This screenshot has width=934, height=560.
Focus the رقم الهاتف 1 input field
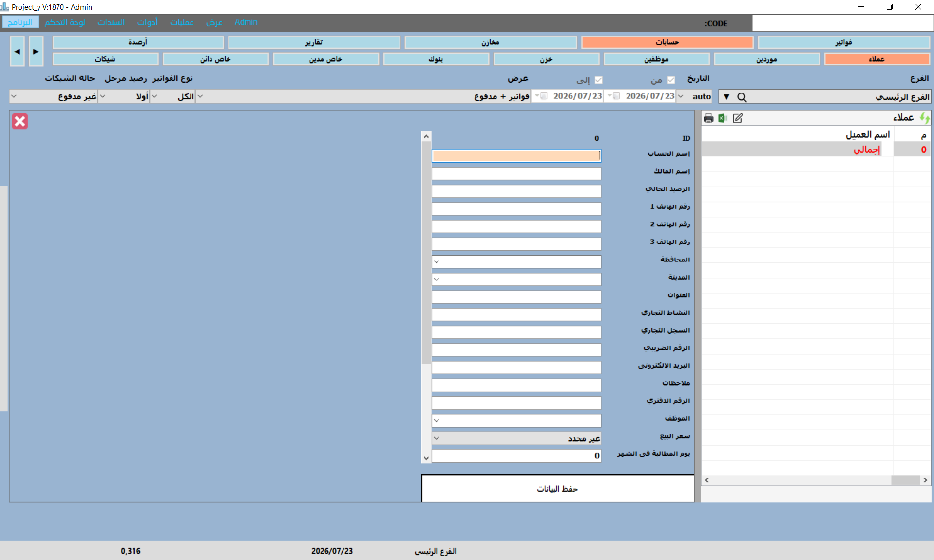click(516, 209)
